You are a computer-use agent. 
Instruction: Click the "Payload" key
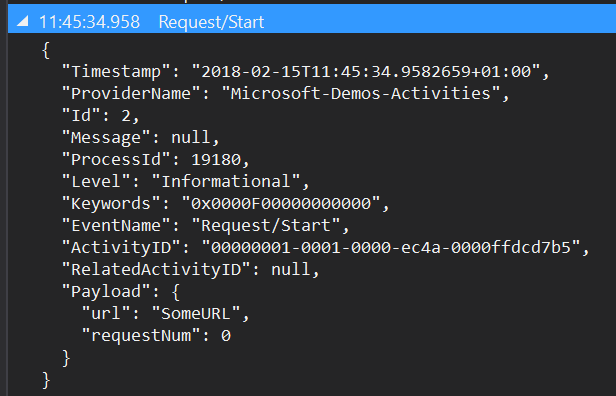pos(106,292)
